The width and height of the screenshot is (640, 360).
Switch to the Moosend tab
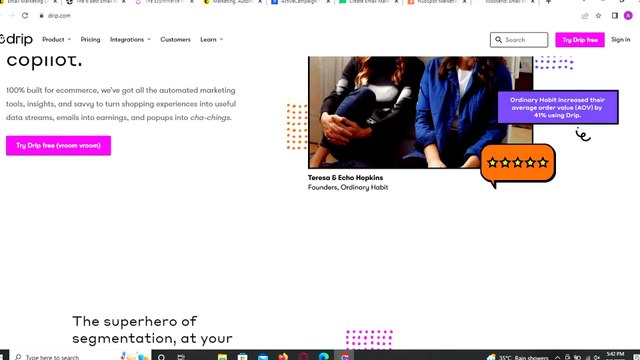tap(503, 2)
